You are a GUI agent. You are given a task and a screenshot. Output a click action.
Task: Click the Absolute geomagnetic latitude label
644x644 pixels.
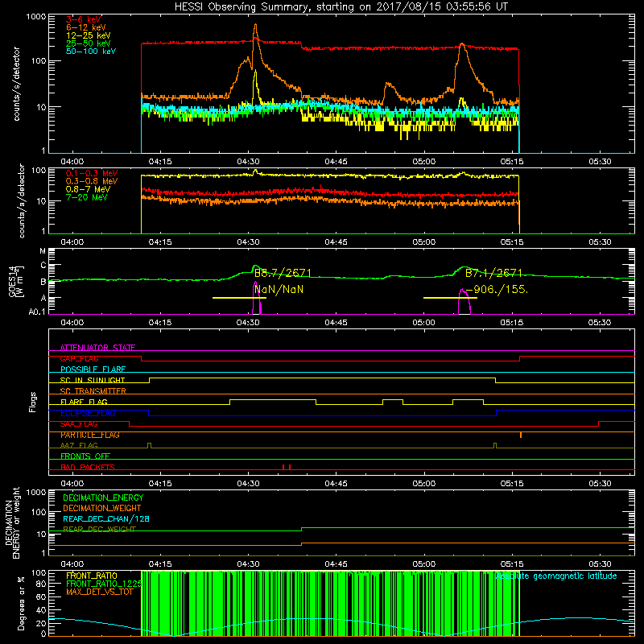click(x=556, y=576)
